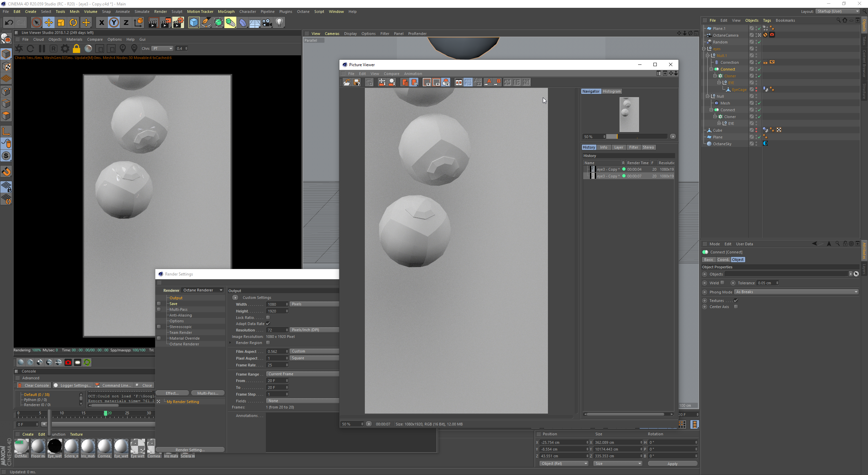
Task: Enable the Lock Ratio checkbox
Action: click(x=268, y=318)
